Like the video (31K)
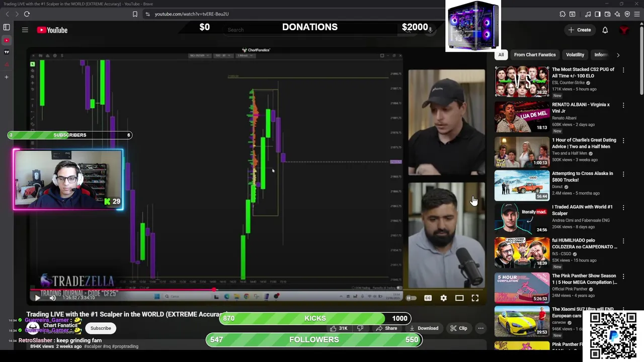 (x=339, y=328)
